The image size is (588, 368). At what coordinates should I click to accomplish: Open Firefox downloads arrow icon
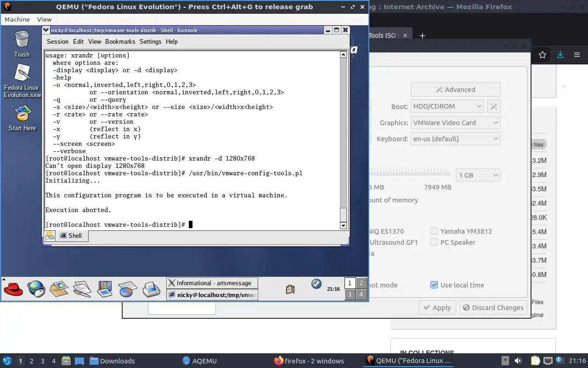pyautogui.click(x=560, y=55)
